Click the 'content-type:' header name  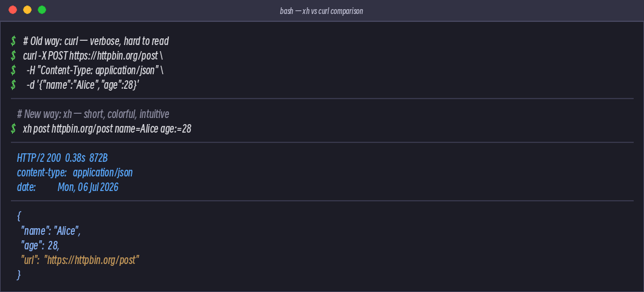(x=42, y=173)
